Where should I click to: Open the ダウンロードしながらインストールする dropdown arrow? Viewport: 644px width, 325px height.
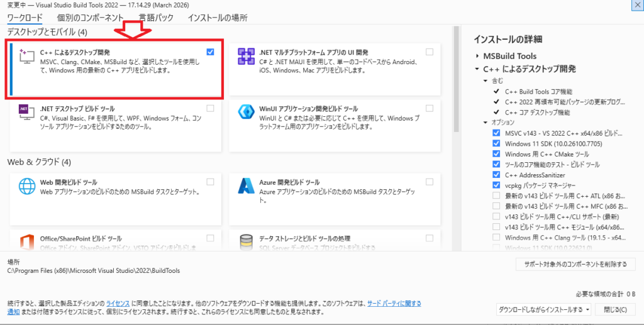click(x=587, y=309)
